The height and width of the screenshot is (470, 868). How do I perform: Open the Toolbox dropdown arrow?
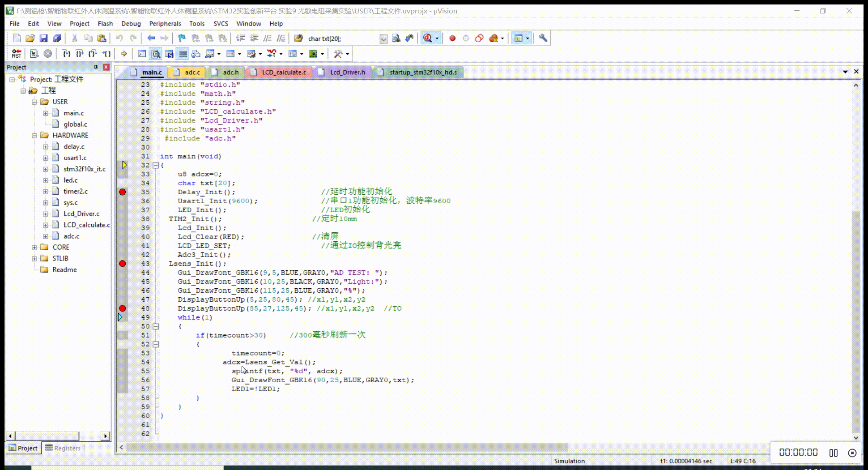347,54
